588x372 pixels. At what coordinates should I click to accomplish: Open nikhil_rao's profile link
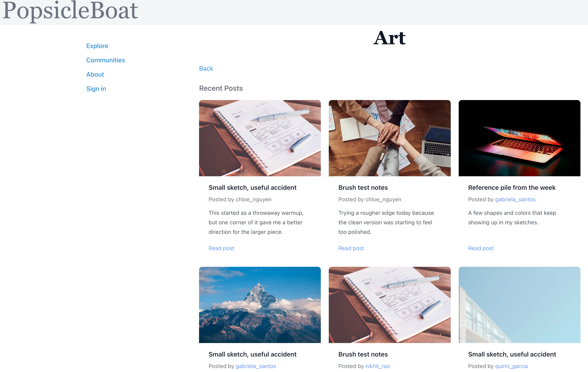[x=377, y=366]
